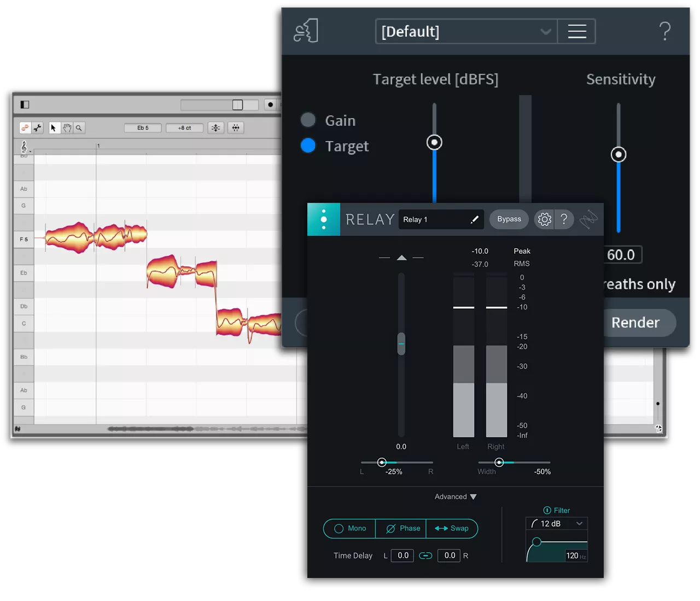Select the Target mode radio button

[308, 145]
